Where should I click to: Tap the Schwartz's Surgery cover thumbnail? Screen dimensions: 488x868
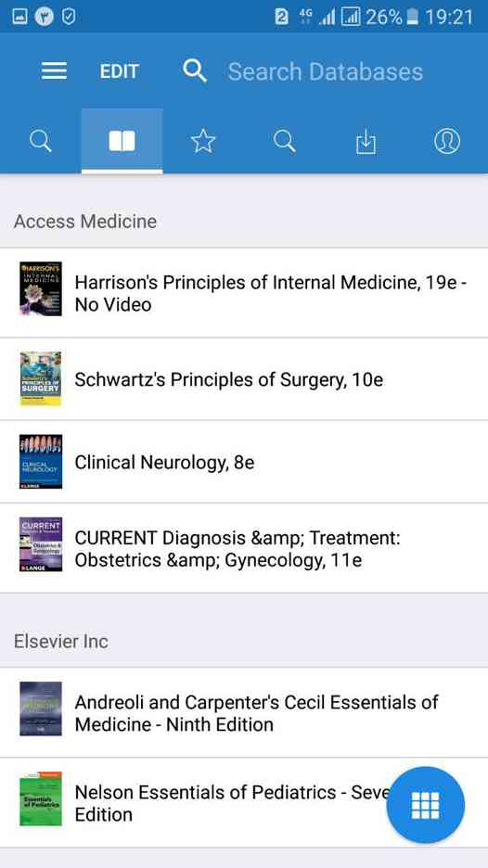point(41,378)
